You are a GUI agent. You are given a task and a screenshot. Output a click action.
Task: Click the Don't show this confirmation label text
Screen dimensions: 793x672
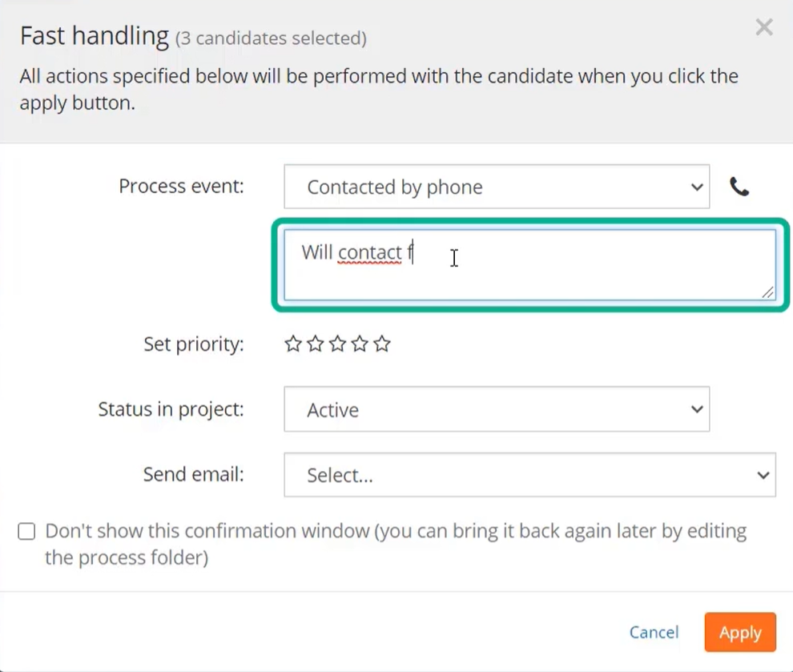(396, 544)
